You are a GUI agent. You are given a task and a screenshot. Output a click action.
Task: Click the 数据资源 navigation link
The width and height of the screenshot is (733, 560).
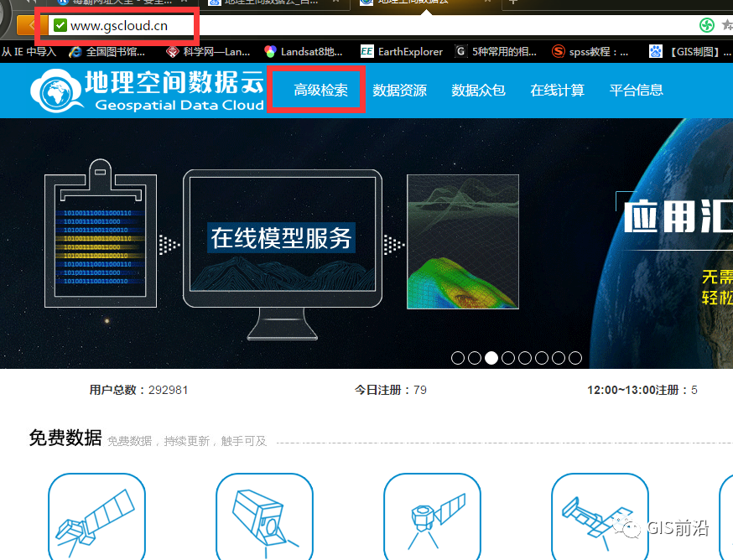point(399,90)
